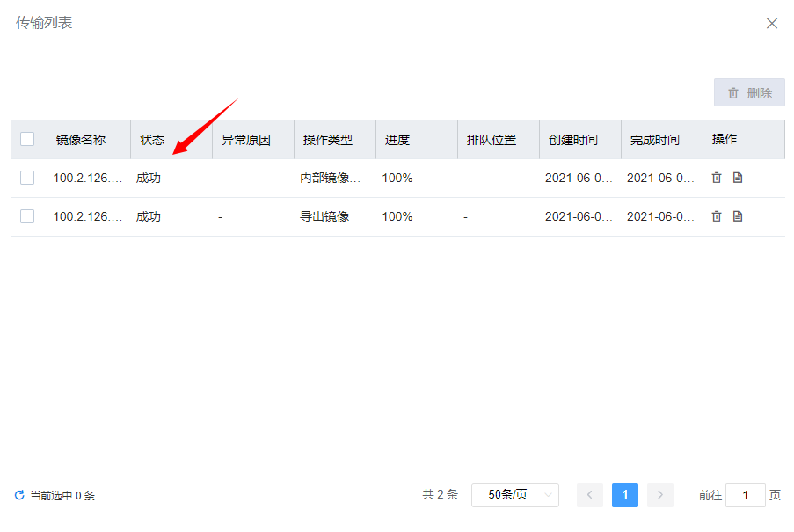Check the first row's checkbox

pyautogui.click(x=27, y=178)
